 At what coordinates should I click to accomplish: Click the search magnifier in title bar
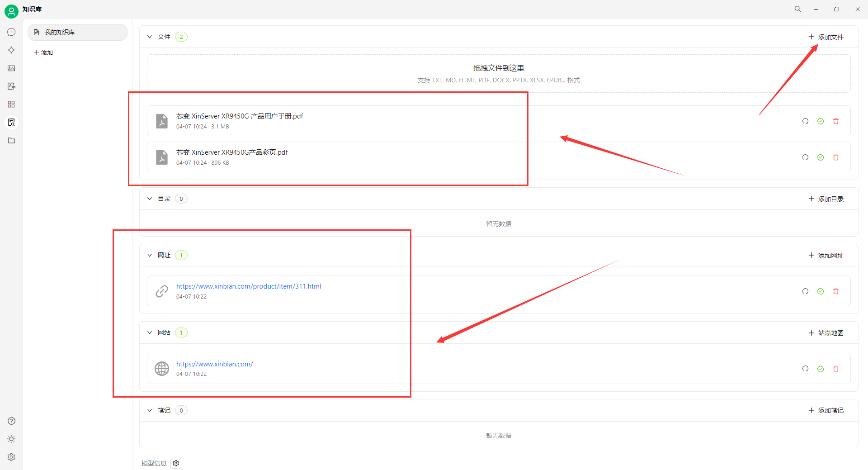[797, 9]
